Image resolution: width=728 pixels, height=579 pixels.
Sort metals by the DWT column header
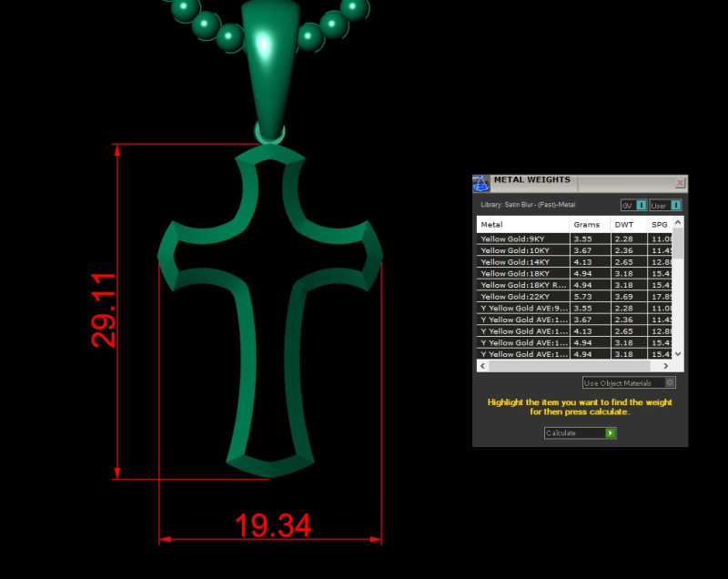click(623, 224)
